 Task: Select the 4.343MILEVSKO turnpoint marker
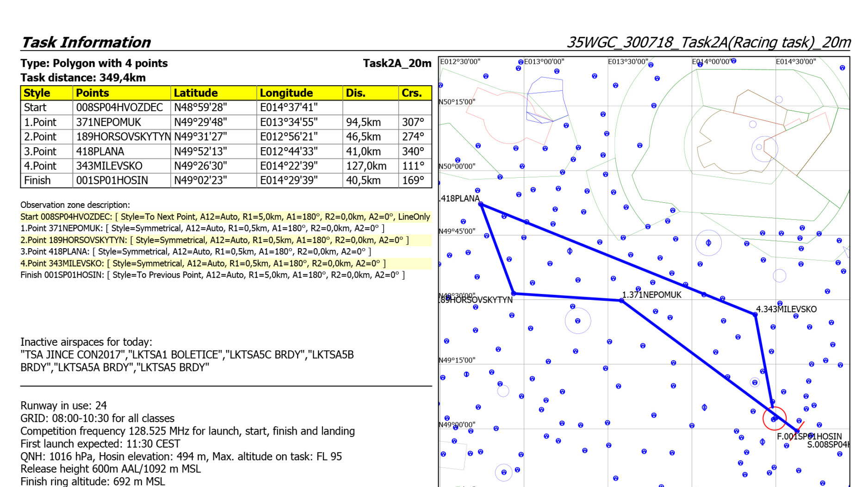click(x=755, y=315)
